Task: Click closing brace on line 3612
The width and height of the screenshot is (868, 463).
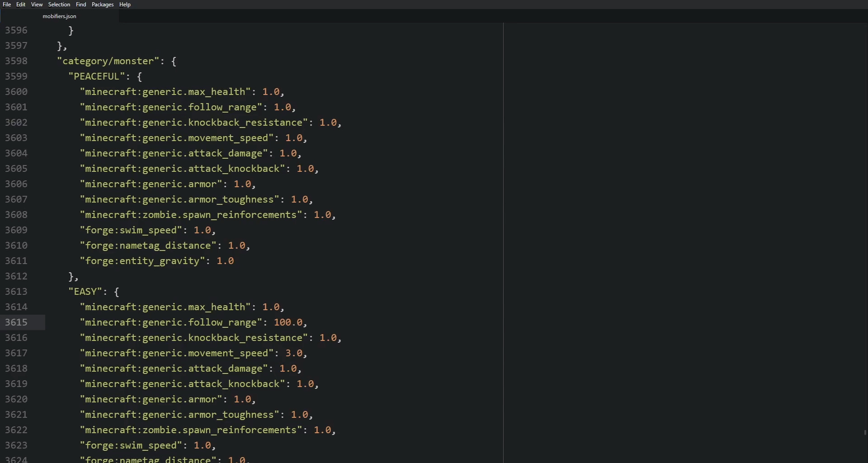Action: click(x=71, y=276)
